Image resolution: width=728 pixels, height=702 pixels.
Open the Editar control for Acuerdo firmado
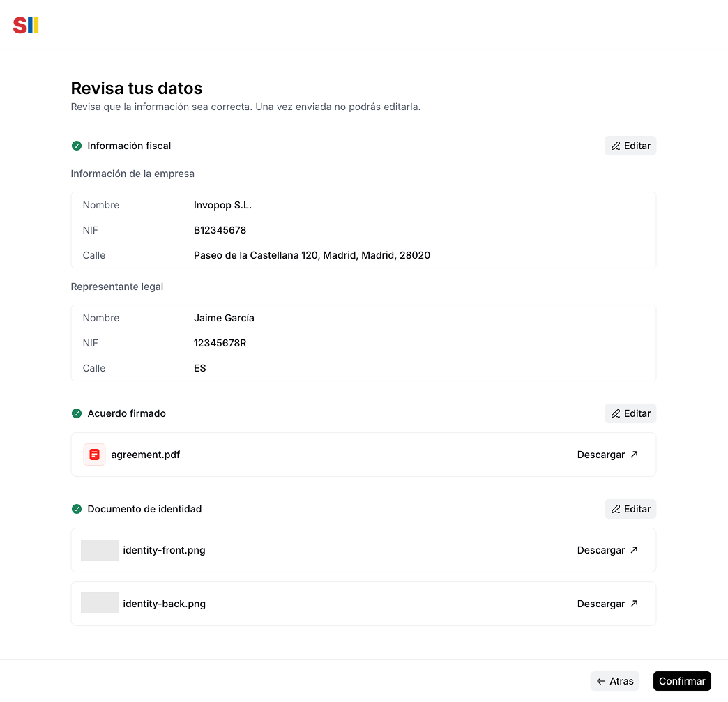click(x=630, y=413)
